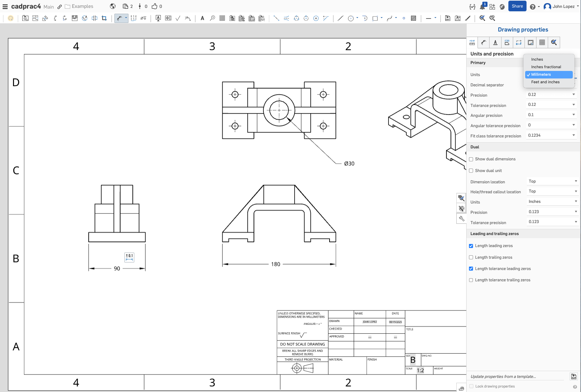Click the thumbs-up likes icon

pos(154,6)
